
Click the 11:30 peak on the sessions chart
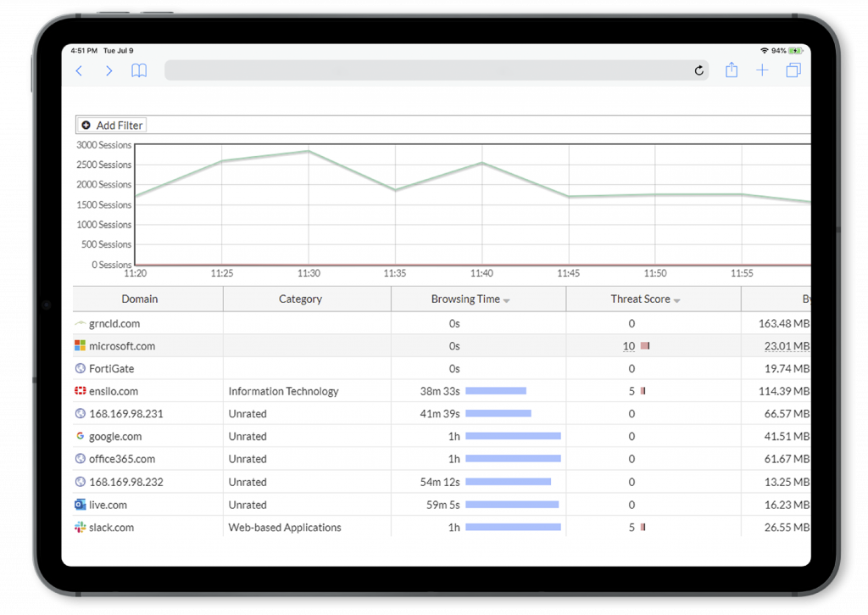[x=309, y=152]
